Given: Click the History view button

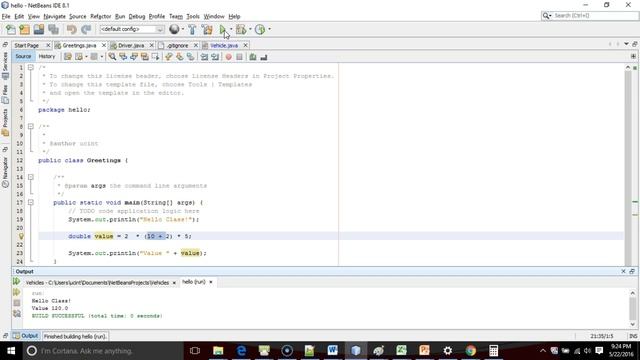Looking at the screenshot, I should (47, 56).
